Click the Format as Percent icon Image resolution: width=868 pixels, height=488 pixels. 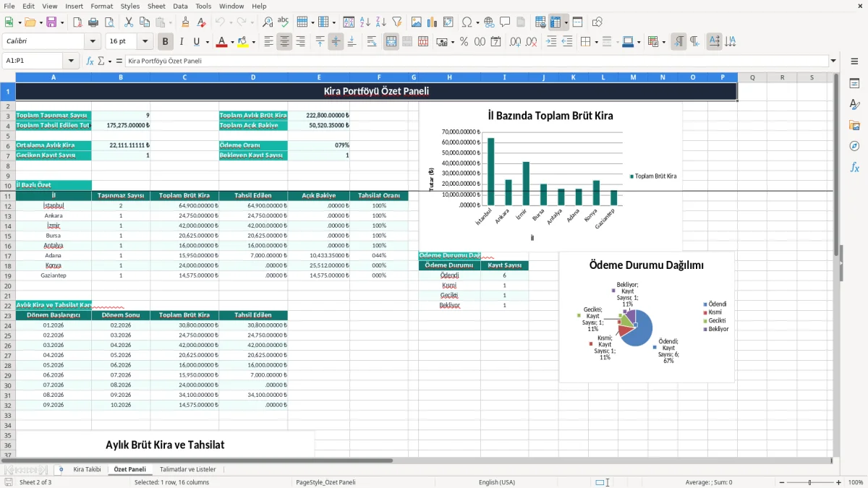click(464, 42)
